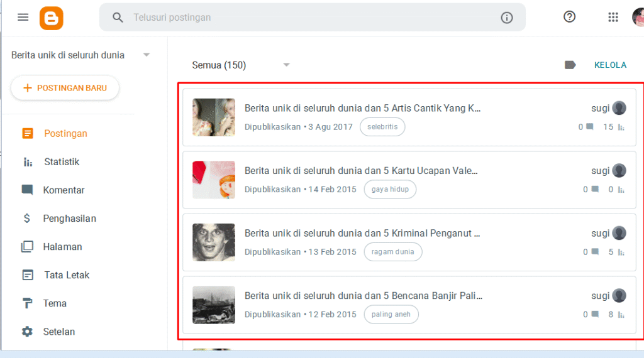Click the POSTINGAN BARU button
Screen dimensions: 644x358
click(x=65, y=88)
